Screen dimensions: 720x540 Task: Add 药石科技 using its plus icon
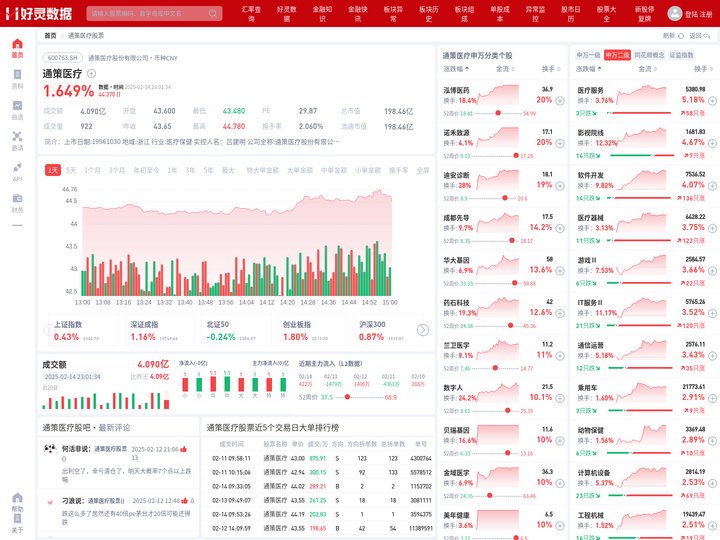pyautogui.click(x=560, y=313)
